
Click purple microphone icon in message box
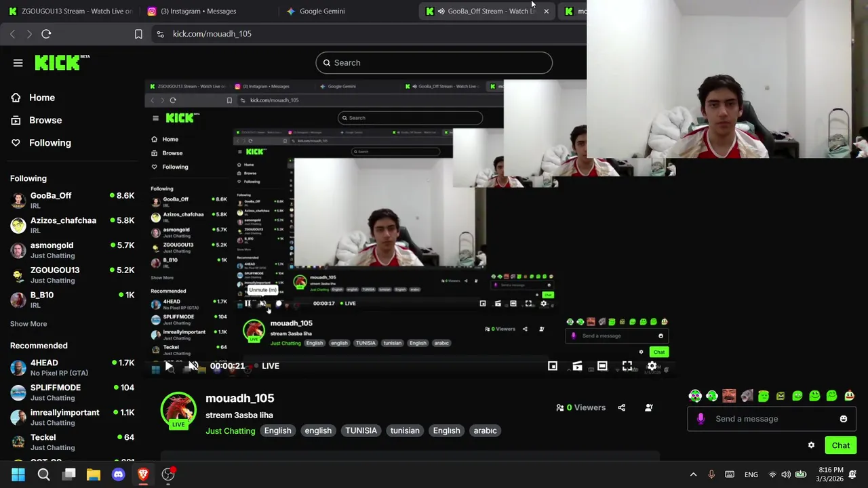(701, 419)
